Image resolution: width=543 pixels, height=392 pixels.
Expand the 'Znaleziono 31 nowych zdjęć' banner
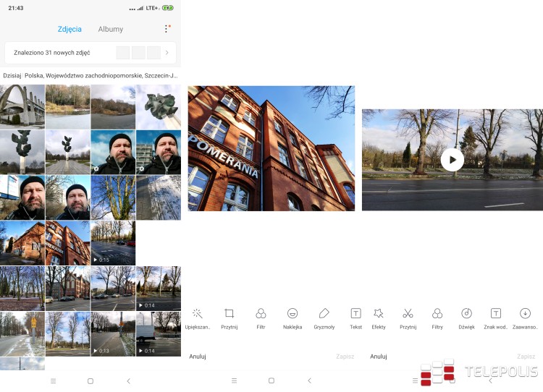[167, 53]
